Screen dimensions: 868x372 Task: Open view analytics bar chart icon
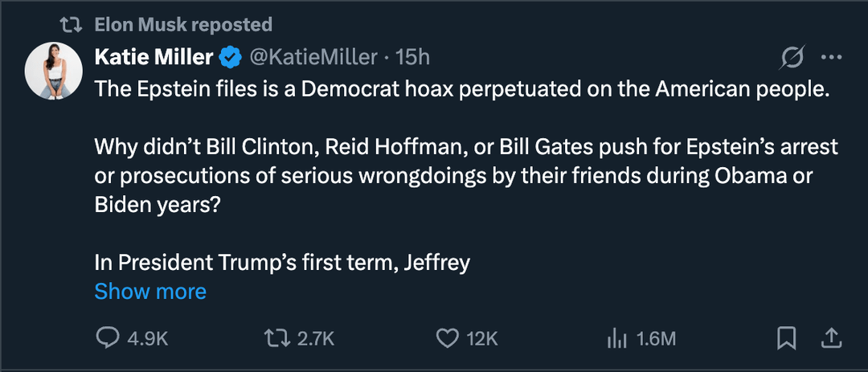tap(616, 339)
